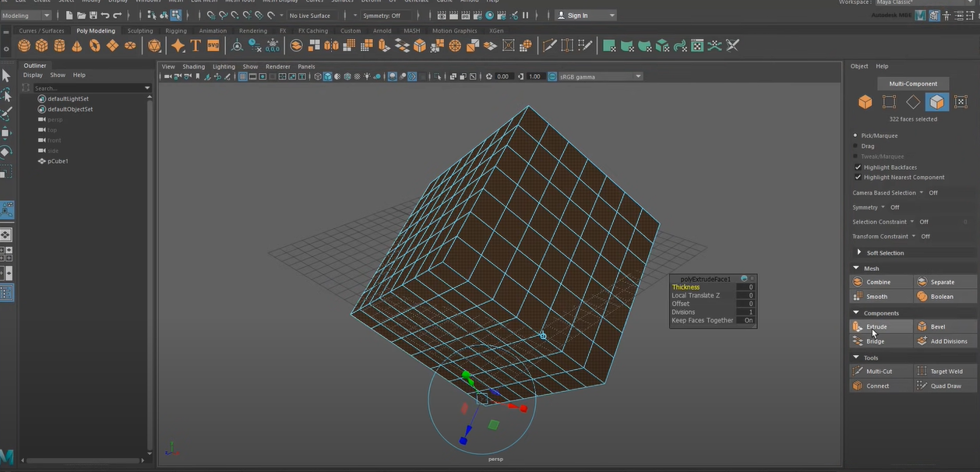
Task: Collapse the Components section
Action: (x=856, y=312)
